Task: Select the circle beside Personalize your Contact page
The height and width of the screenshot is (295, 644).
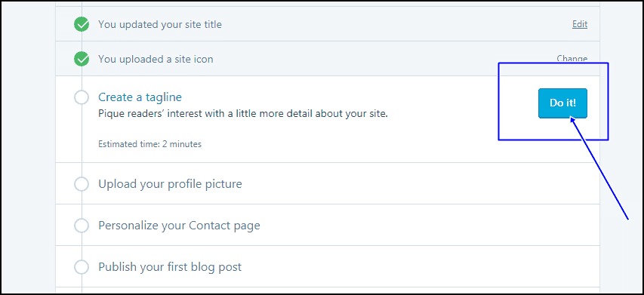Action: pyautogui.click(x=82, y=226)
